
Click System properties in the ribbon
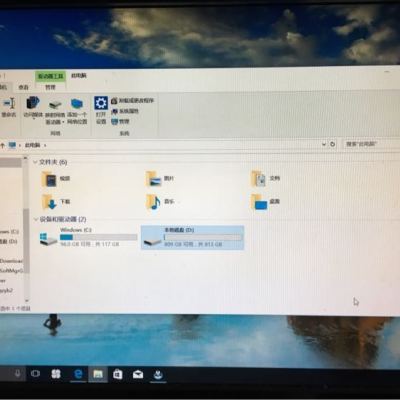(125, 111)
